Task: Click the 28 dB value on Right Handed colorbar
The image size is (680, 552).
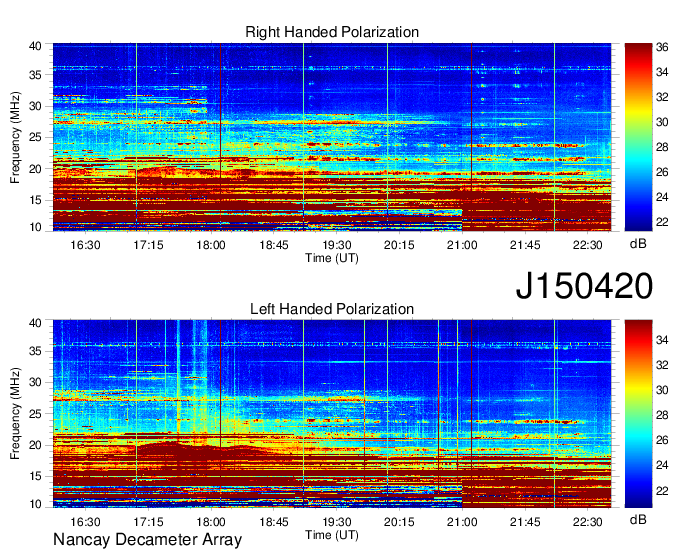Action: tap(662, 147)
